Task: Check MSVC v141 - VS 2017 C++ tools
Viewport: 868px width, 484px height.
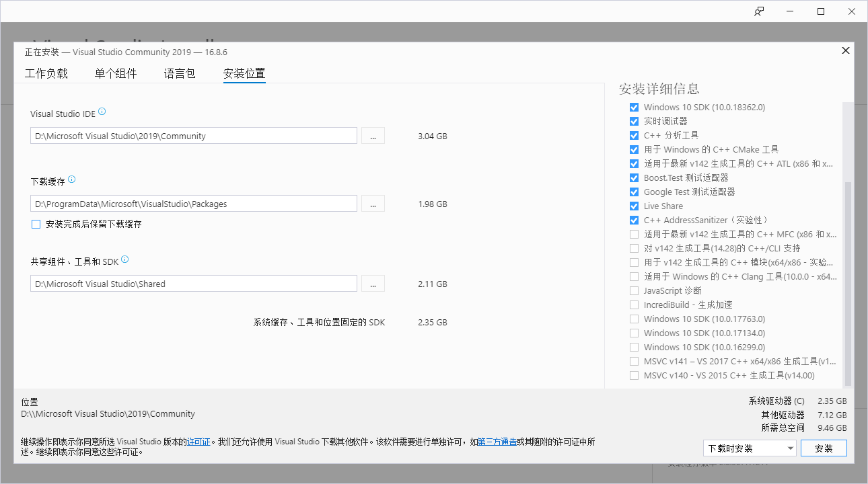Action: (634, 362)
